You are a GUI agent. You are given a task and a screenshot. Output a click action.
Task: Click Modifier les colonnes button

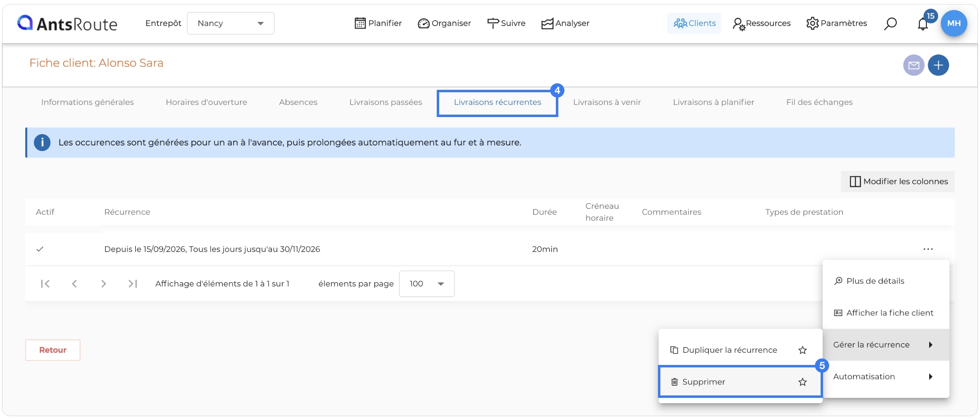coord(898,181)
